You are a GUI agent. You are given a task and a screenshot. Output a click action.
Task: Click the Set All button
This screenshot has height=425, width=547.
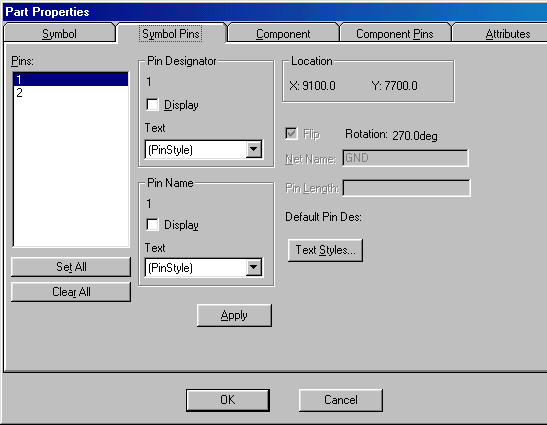tap(71, 267)
